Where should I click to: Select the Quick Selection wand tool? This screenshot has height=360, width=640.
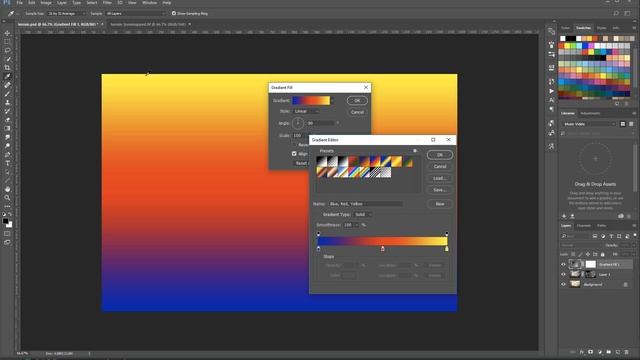point(7,59)
